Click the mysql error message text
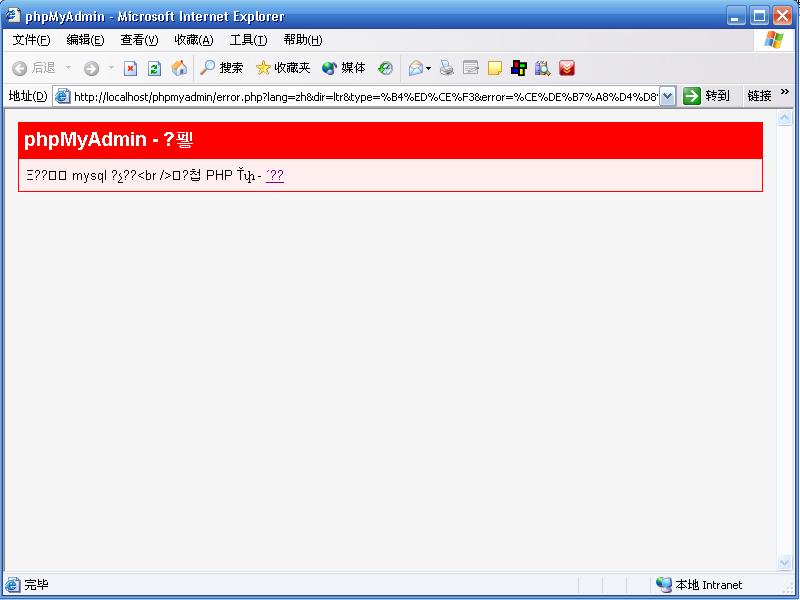Viewport: 800px width, 600px height. click(x=144, y=176)
